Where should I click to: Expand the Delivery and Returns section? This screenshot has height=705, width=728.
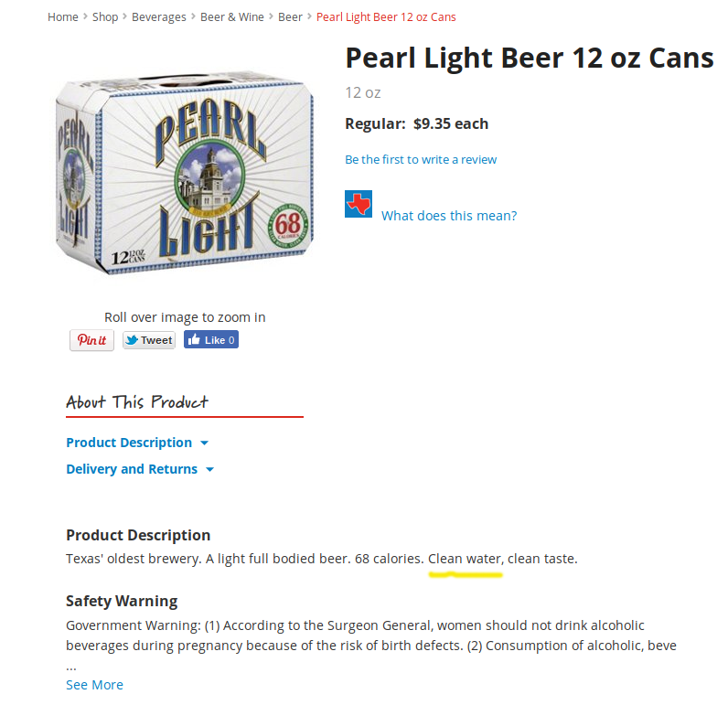[x=132, y=469]
